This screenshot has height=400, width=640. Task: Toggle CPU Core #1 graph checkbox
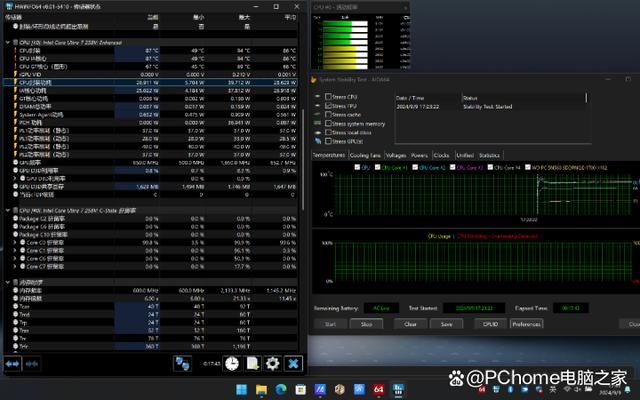[378, 167]
